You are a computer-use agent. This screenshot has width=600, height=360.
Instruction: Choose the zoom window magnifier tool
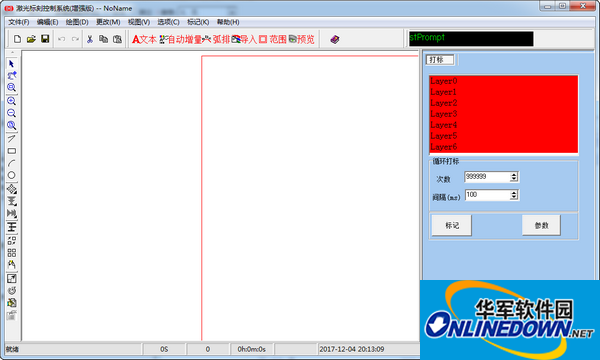(11, 88)
